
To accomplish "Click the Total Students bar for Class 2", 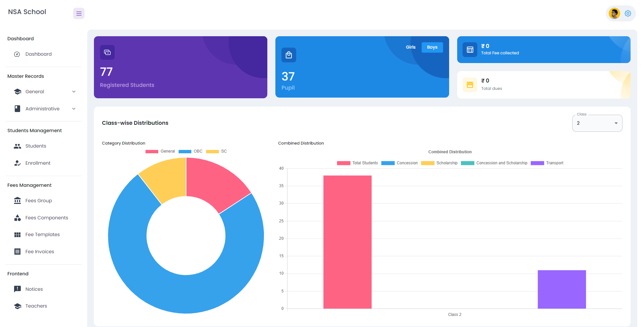I will [347, 241].
